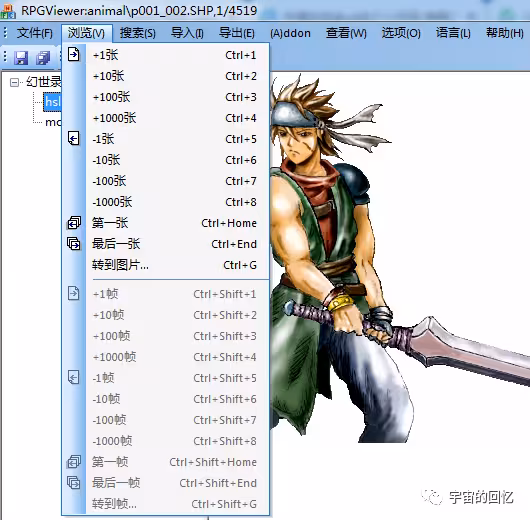Choose +10张 menu entry
Screen dimensions: 530x520
click(166, 76)
